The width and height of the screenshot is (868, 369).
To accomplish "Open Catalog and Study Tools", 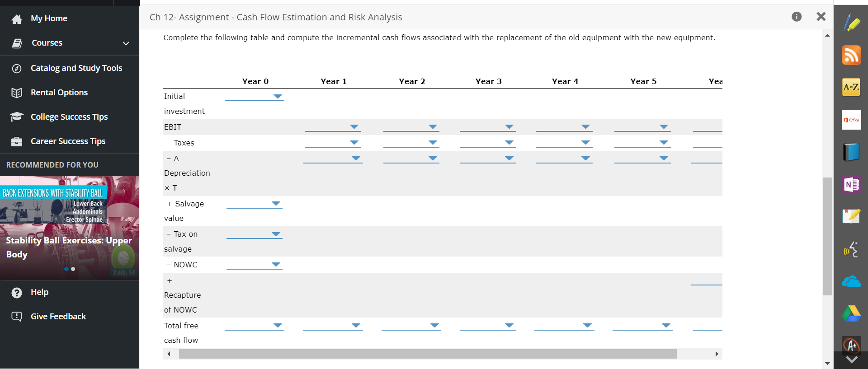I will click(76, 68).
